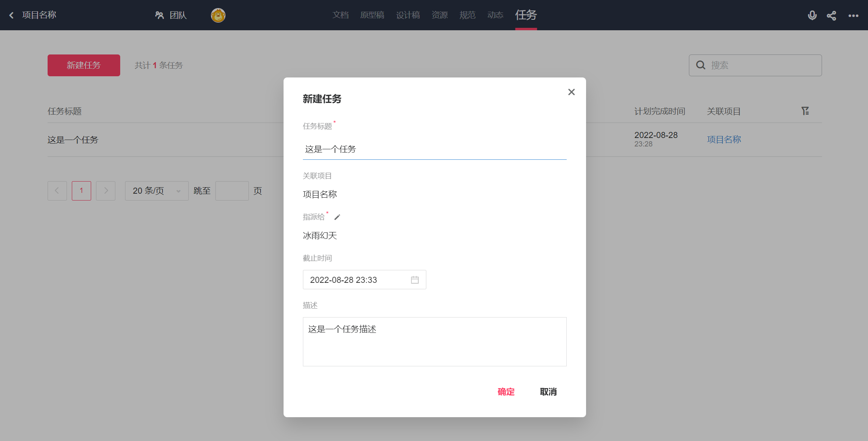Viewport: 868px width, 441px height.
Task: Go to next page arrow
Action: pos(106,191)
